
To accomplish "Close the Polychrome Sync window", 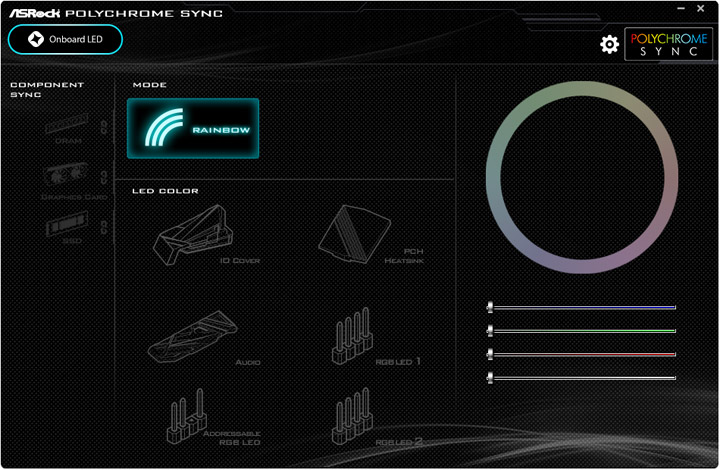I will pyautogui.click(x=701, y=8).
